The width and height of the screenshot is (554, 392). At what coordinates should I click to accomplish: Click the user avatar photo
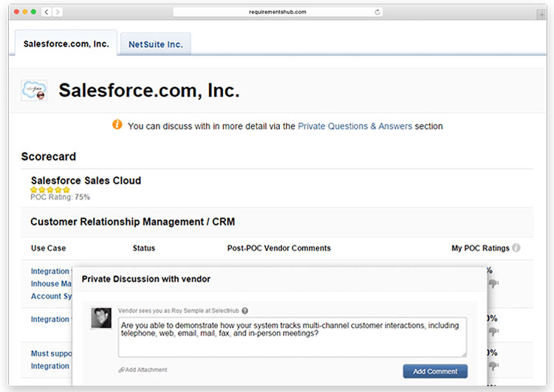[x=101, y=318]
